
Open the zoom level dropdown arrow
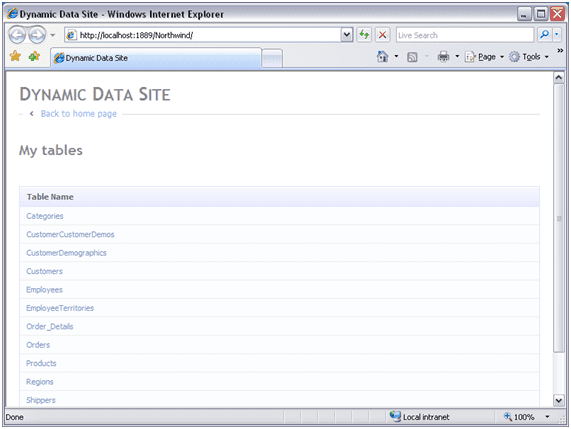[547, 417]
